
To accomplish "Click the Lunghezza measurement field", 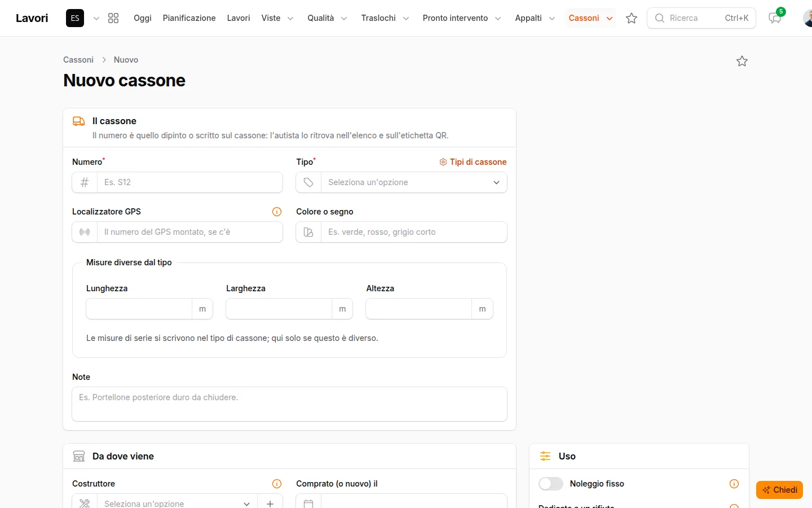I will 139,309.
